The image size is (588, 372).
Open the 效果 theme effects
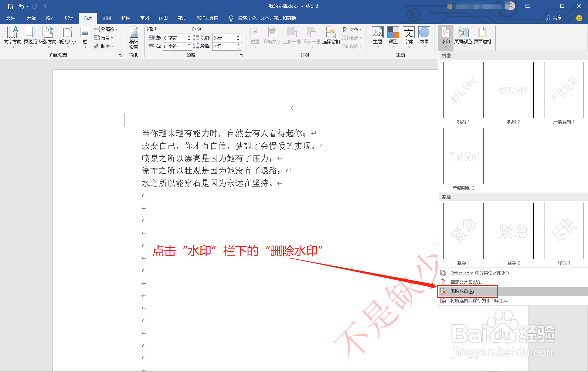point(424,37)
